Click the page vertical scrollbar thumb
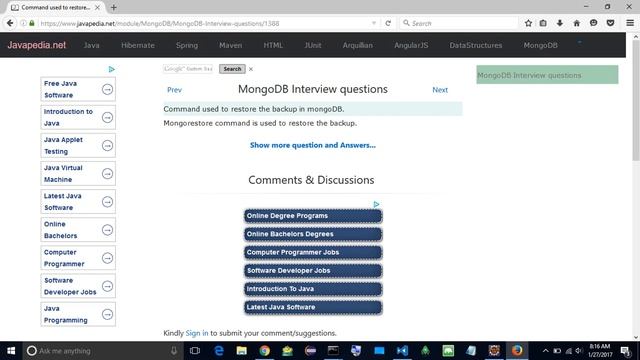Screen dimensions: 640x360 636,100
